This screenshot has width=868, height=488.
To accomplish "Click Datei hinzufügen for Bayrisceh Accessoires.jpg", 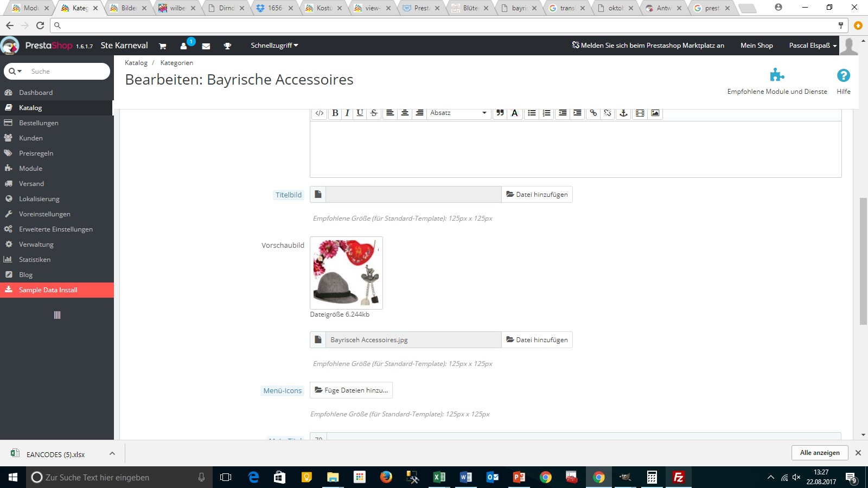I will 537,340.
